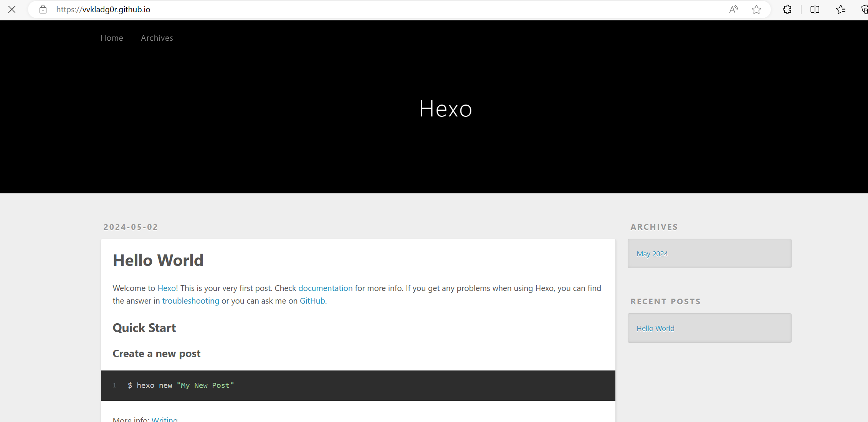Open the documentation link

point(325,288)
